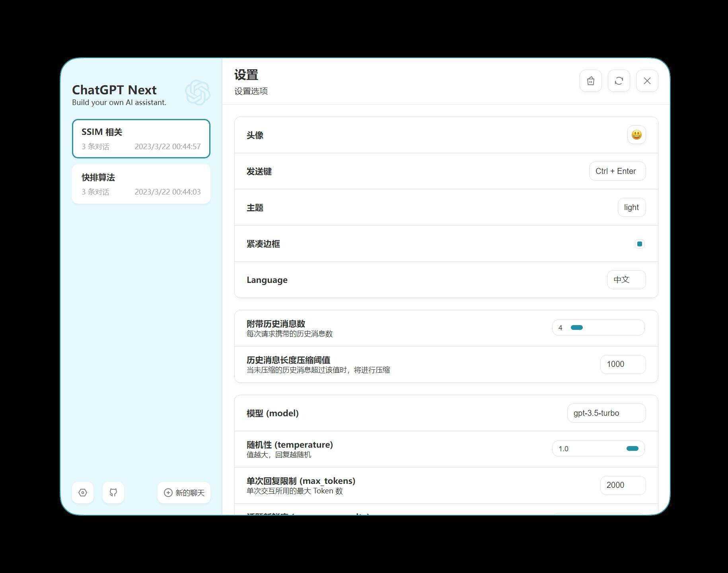Open the GitHub repository icon
Image resolution: width=728 pixels, height=573 pixels.
coord(113,492)
